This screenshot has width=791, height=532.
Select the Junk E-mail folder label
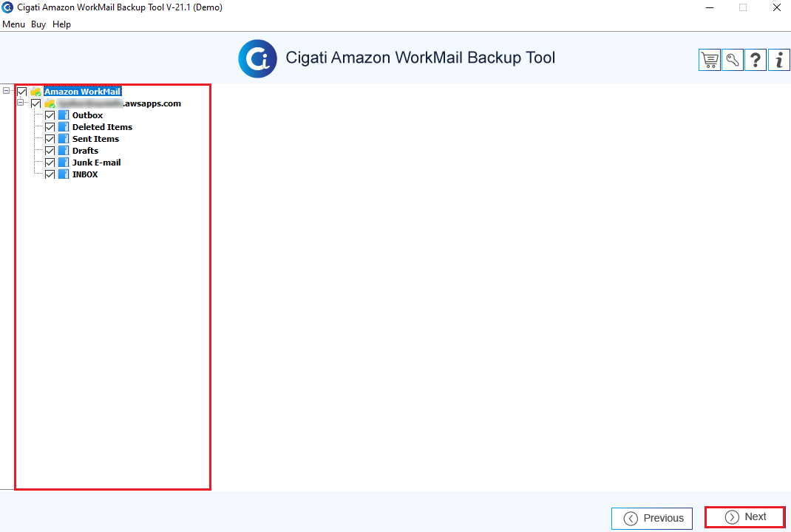coord(96,163)
